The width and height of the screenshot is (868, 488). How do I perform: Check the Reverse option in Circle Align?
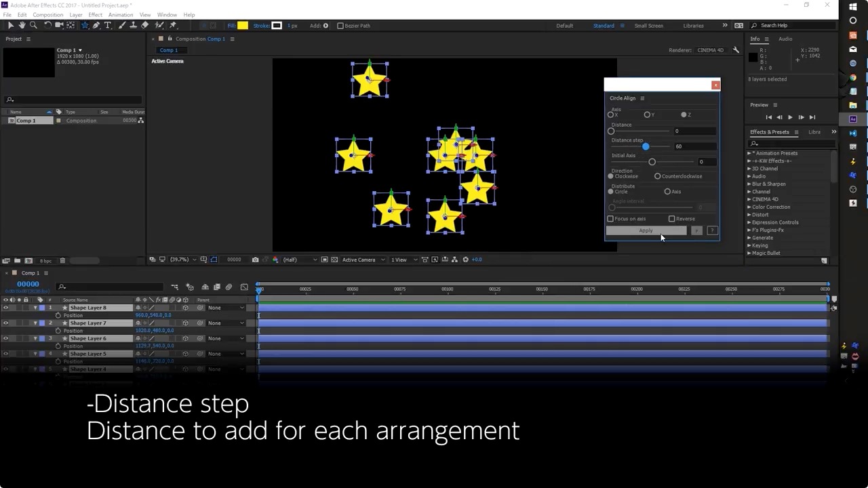(x=672, y=218)
